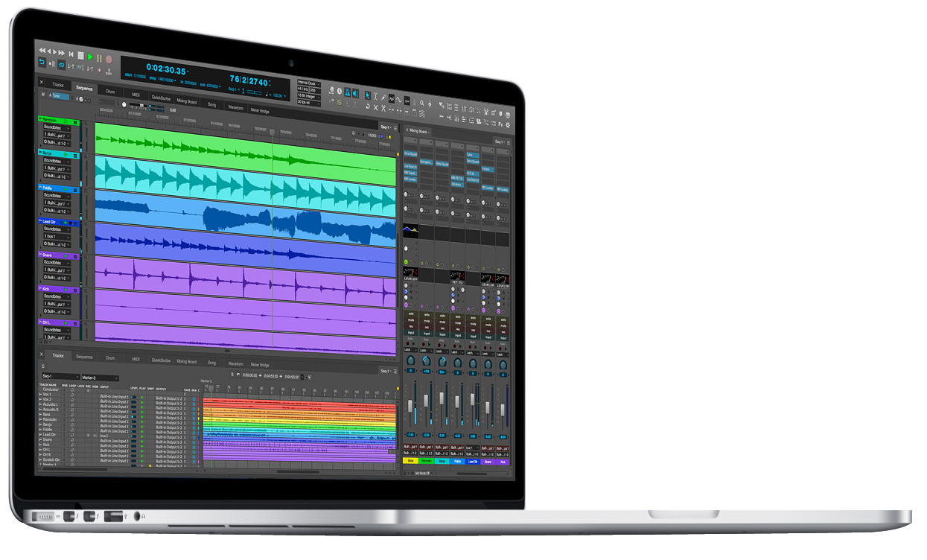Open the 16 Bit Integer format dropdown
Image resolution: width=927 pixels, height=560 pixels.
click(x=309, y=95)
